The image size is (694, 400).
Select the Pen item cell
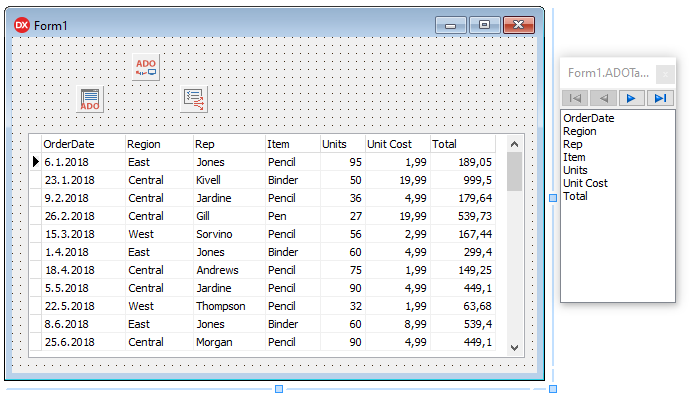[293, 216]
